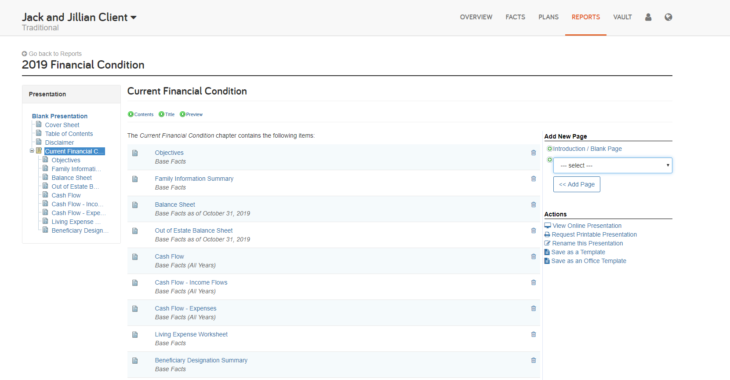The width and height of the screenshot is (730, 380).
Task: Open the Vault tab
Action: [622, 17]
